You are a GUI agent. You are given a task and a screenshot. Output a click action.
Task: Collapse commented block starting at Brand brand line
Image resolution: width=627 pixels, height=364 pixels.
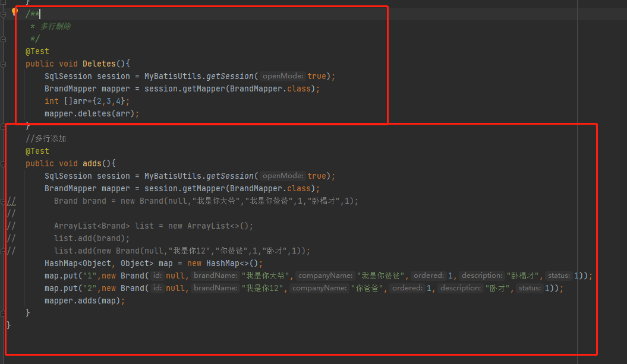click(x=3, y=201)
